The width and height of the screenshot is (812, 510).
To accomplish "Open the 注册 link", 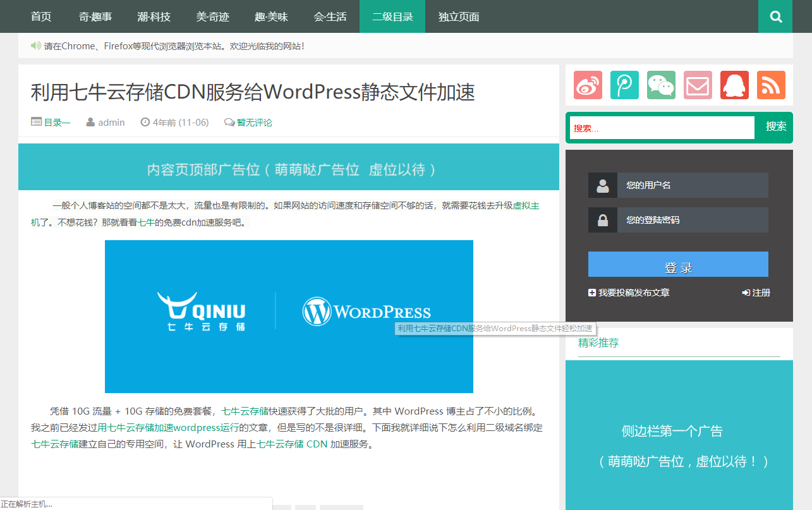I will 756,293.
